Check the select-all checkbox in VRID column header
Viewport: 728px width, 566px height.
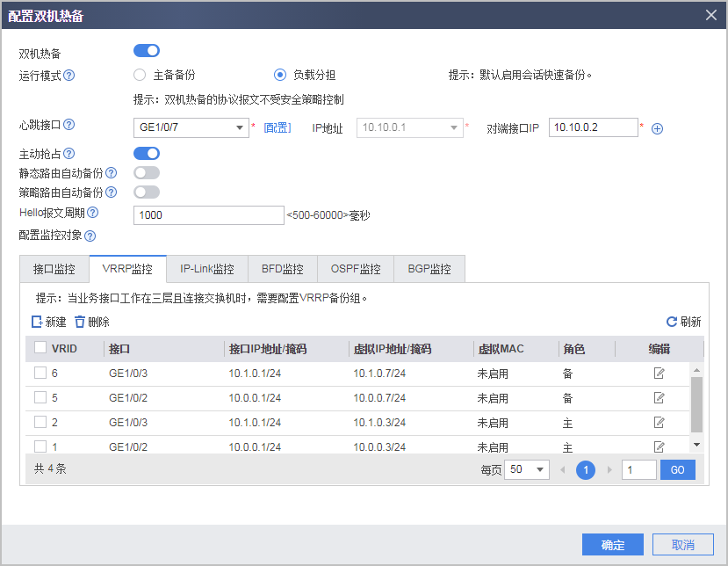tap(40, 347)
